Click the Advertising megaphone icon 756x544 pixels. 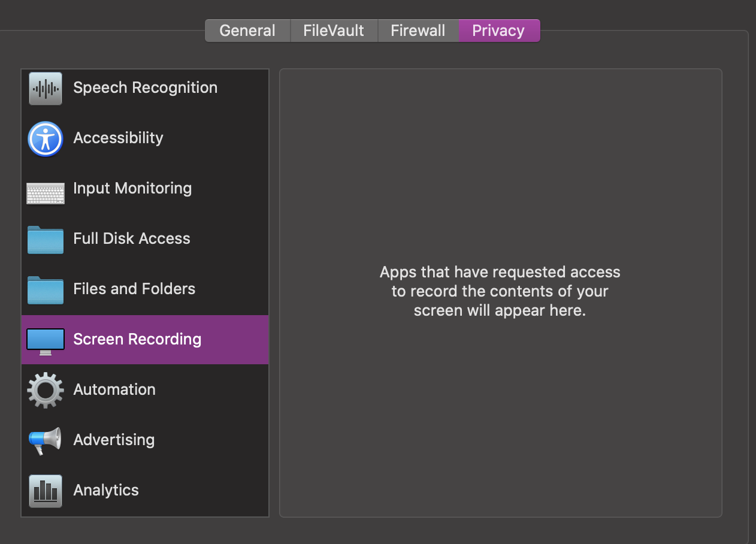[46, 440]
